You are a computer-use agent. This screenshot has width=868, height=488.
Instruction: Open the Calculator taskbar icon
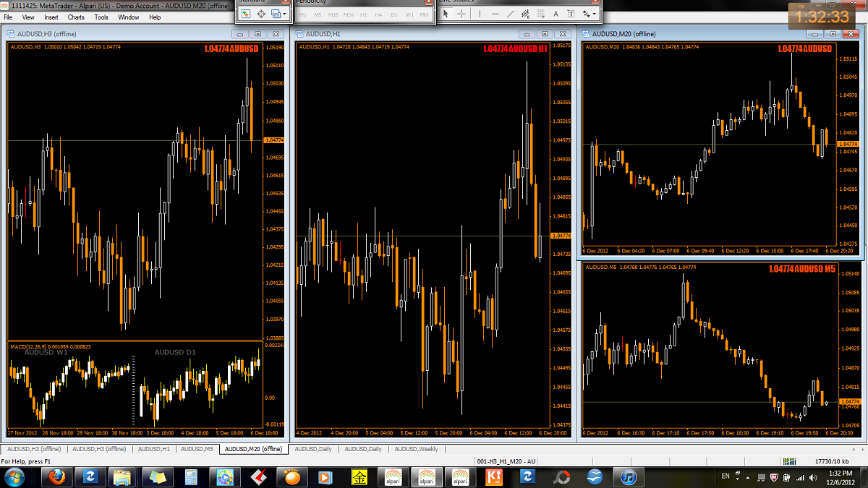coord(191,476)
